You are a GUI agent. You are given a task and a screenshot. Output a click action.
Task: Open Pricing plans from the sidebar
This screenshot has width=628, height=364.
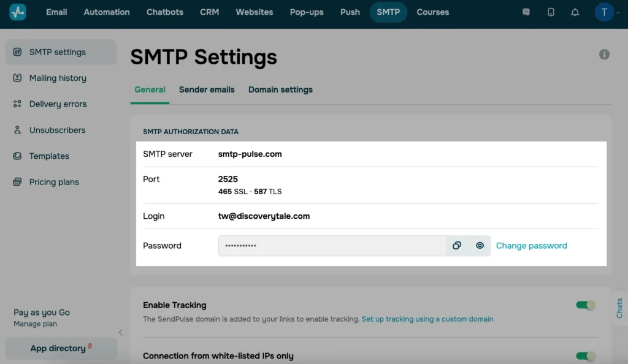(54, 182)
